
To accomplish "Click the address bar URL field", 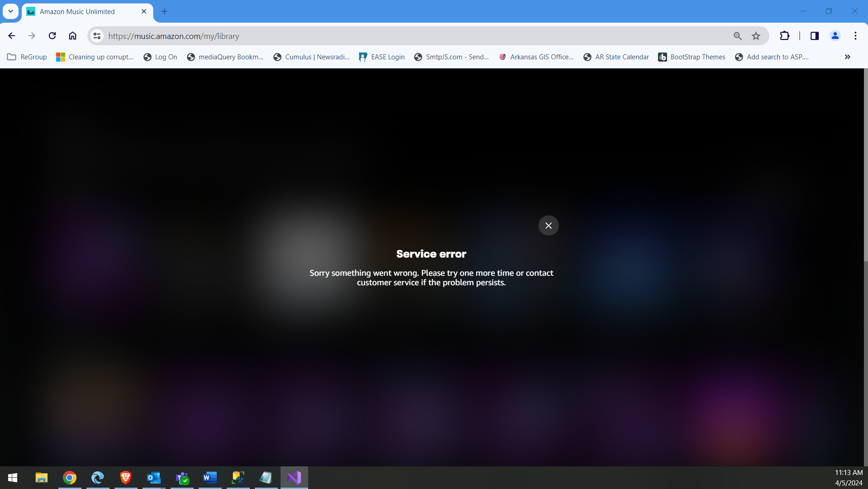I will (407, 36).
